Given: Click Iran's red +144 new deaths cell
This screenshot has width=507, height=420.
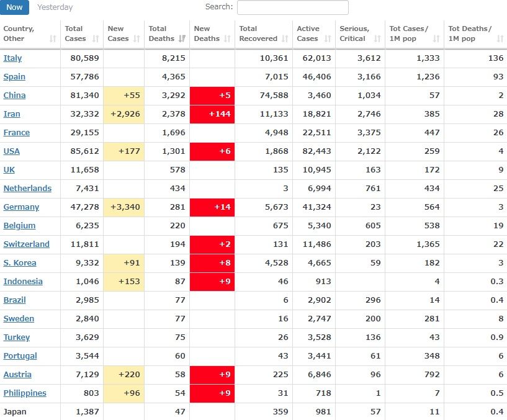Looking at the screenshot, I should tap(212, 114).
